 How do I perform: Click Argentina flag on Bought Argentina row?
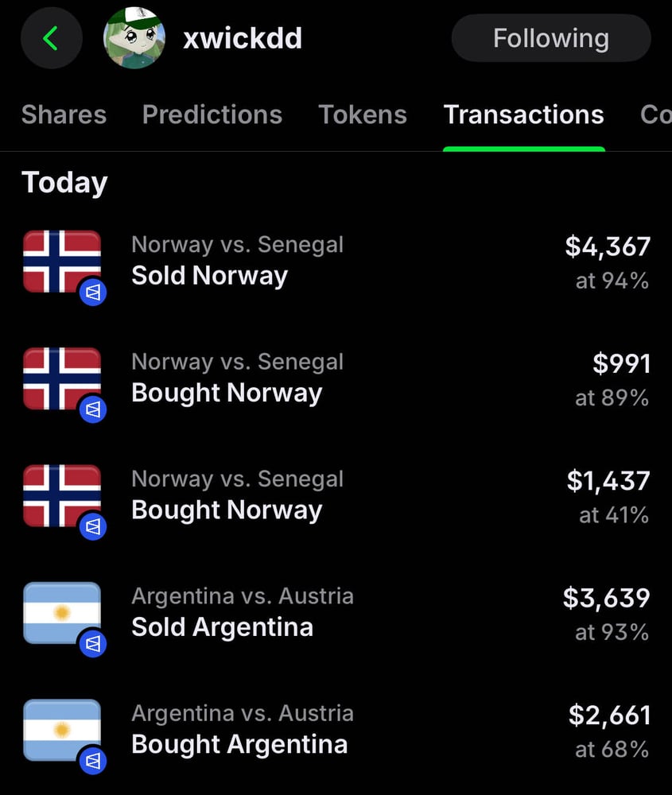(x=62, y=730)
